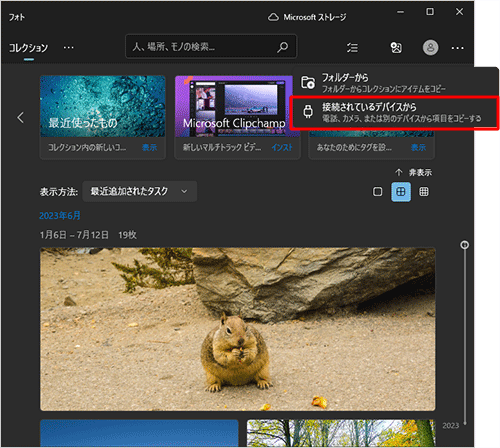Viewport: 500px width, 448px height.
Task: Maximize the フォト window
Action: coord(430,12)
